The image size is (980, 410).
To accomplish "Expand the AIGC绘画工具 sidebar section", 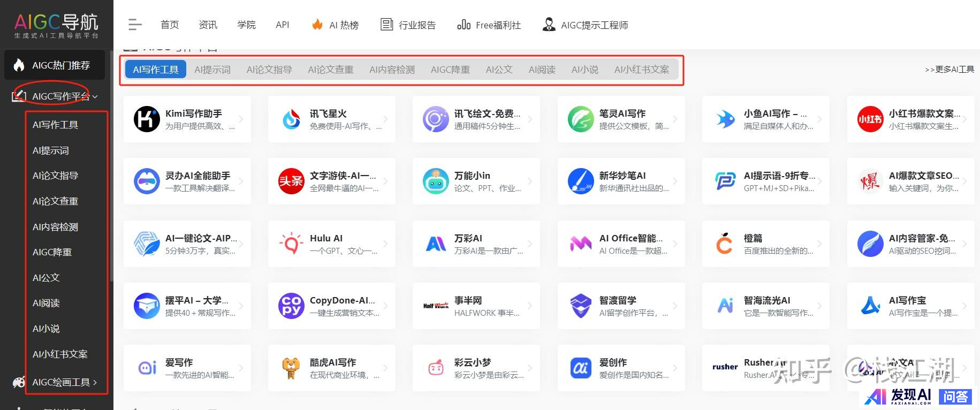I will 95,382.
